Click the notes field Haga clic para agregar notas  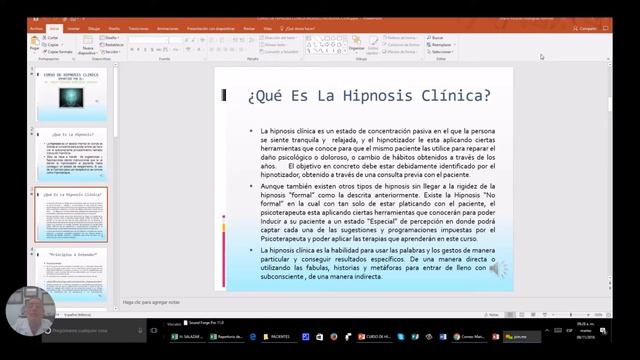[x=151, y=302]
